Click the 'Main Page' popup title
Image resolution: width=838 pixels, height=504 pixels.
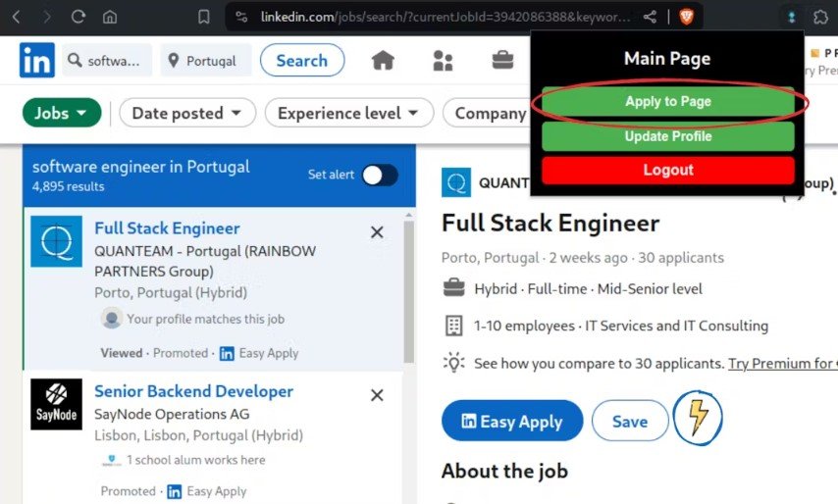pyautogui.click(x=667, y=58)
